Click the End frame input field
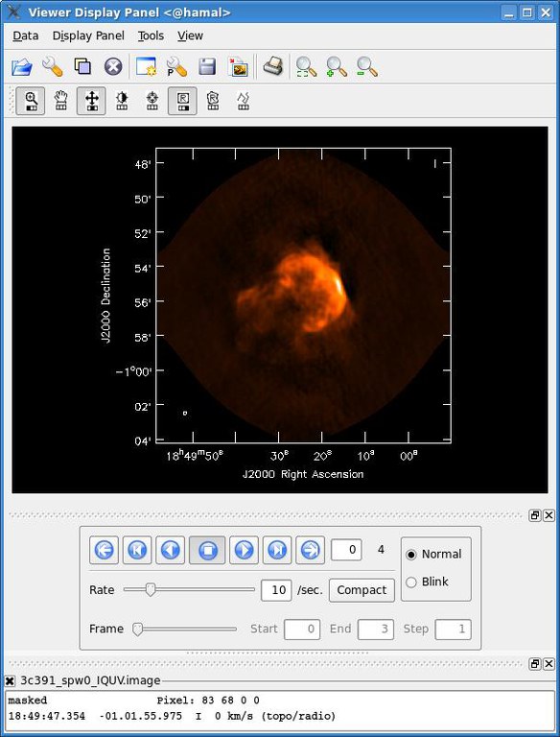 tap(375, 629)
